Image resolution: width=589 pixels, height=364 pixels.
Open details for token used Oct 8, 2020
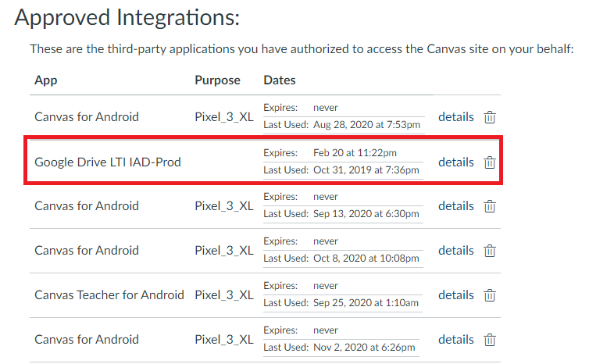(455, 251)
